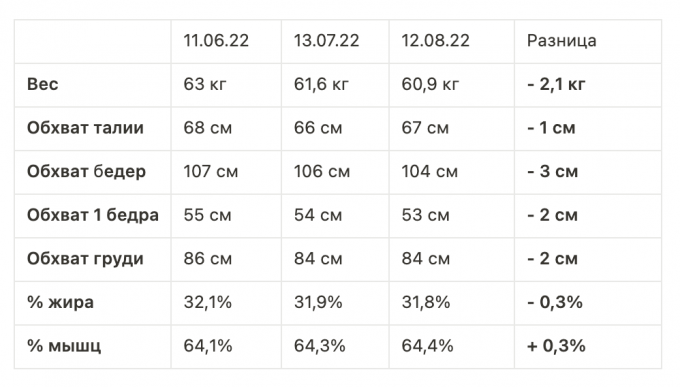Select the 13.07.22 date column header
Viewport: 680px width, 387px height.
click(x=327, y=41)
